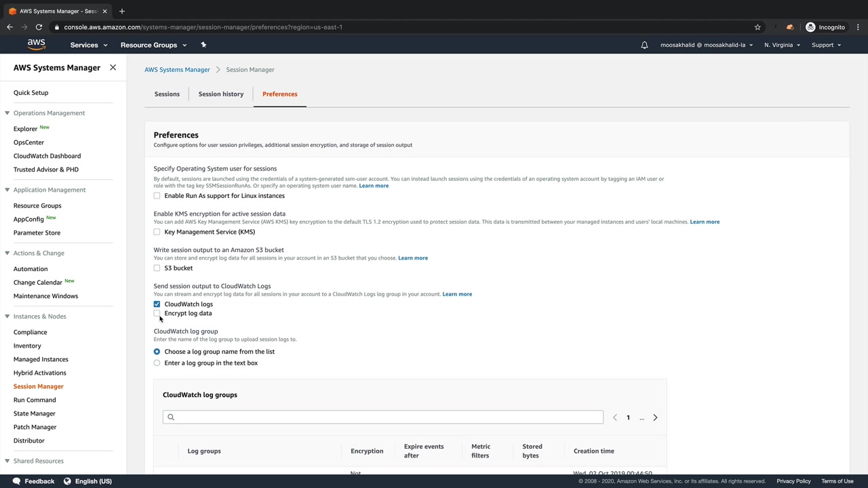This screenshot has height=488, width=868.
Task: Open Learn more link for S3 bucket output
Action: click(413, 258)
